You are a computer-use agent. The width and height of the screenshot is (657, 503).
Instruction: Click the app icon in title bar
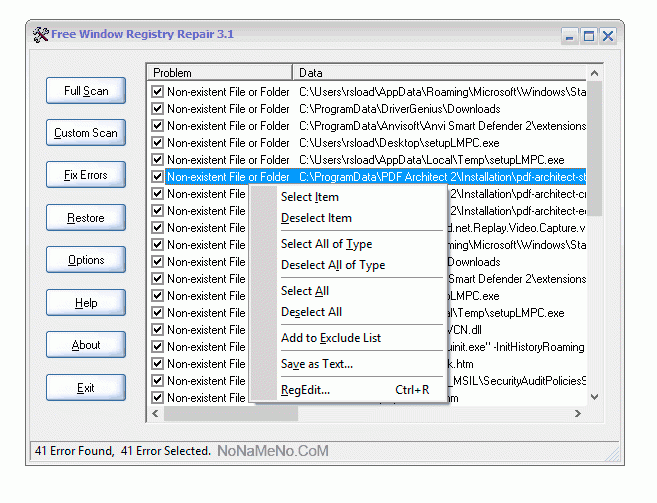coord(41,35)
